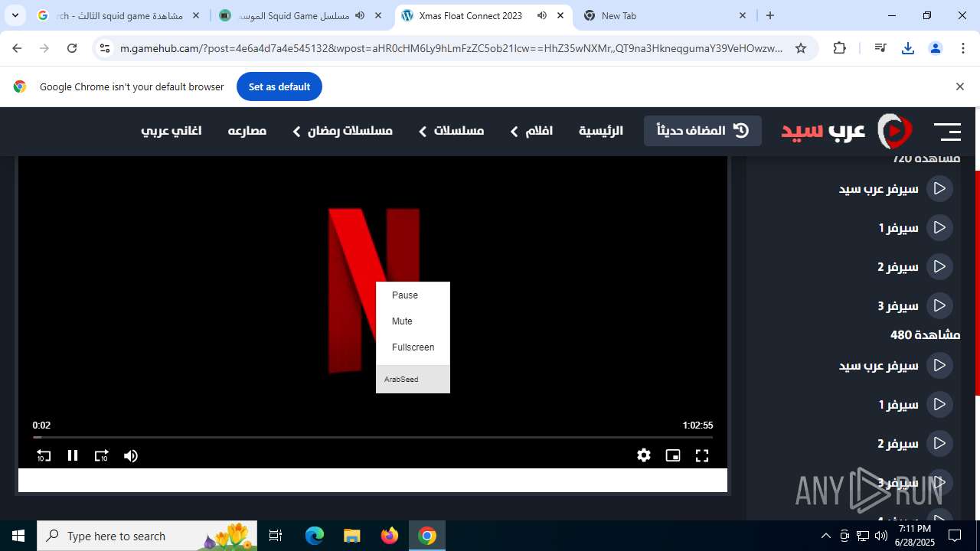Select Fullscreen in the context menu
The image size is (980, 551).
pyautogui.click(x=413, y=347)
